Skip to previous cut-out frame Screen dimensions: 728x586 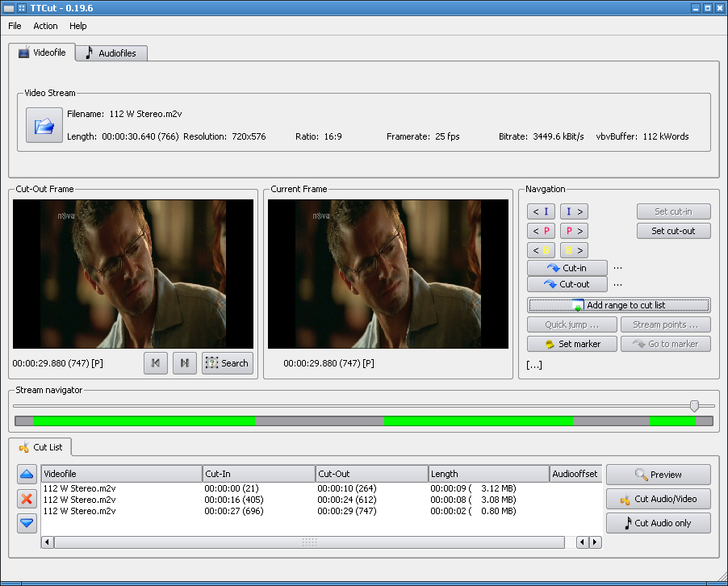[156, 363]
